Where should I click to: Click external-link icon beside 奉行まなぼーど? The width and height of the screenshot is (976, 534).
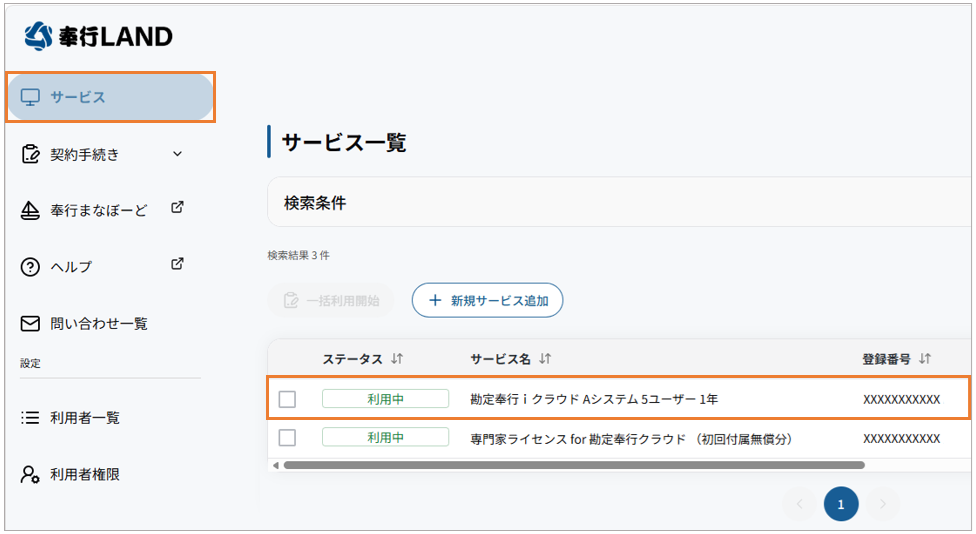[177, 207]
